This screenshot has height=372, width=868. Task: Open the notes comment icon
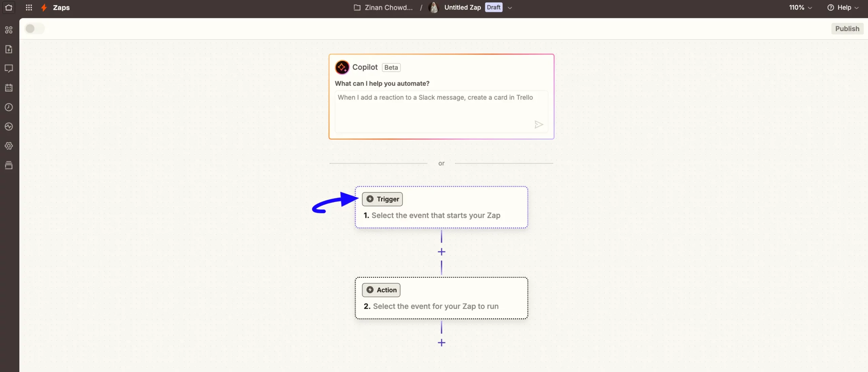[9, 68]
